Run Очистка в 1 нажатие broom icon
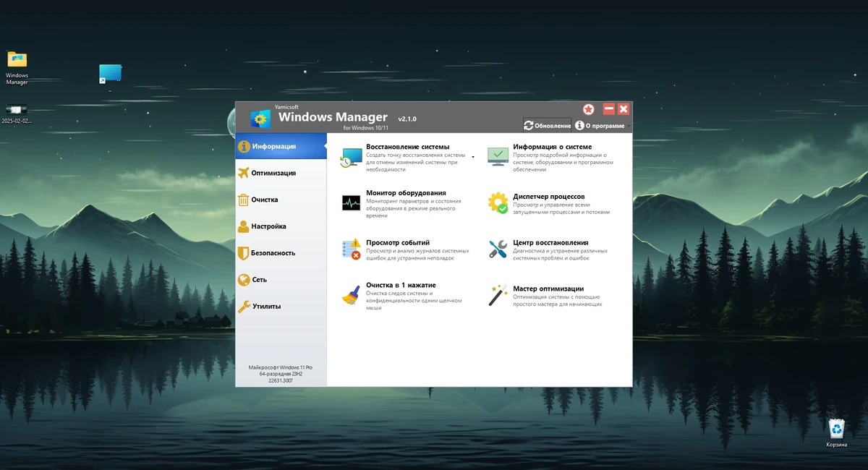This screenshot has height=470, width=868. pos(351,295)
